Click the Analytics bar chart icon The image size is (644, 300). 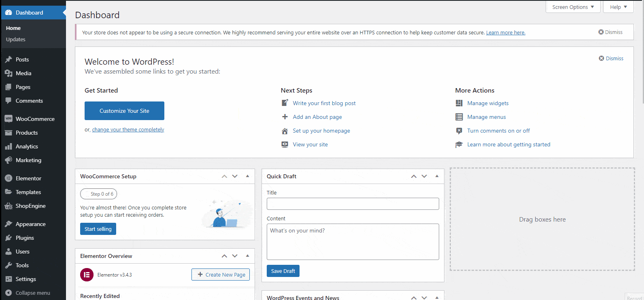(x=9, y=146)
